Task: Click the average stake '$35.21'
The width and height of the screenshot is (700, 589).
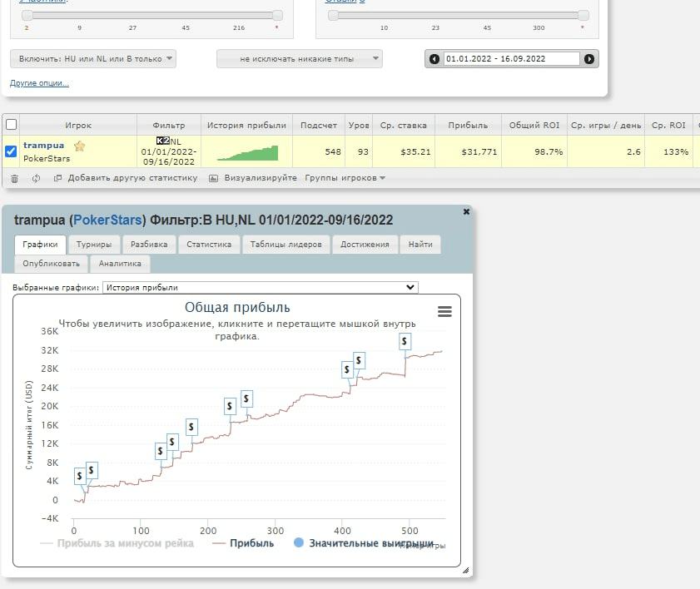Action: (415, 151)
